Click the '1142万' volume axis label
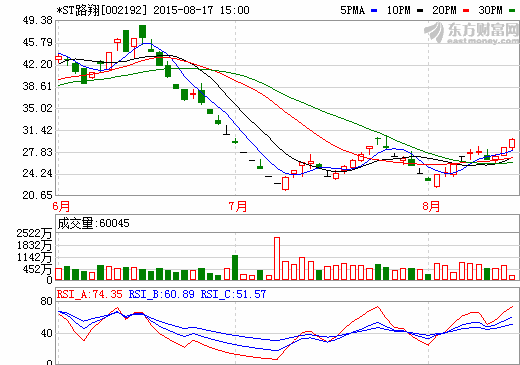The image size is (520, 365). 34,257
